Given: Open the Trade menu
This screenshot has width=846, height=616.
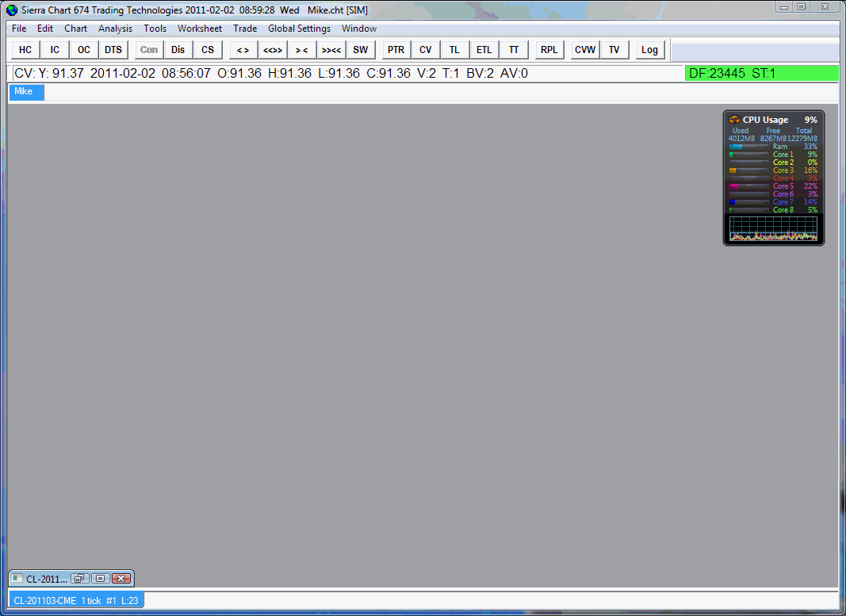Looking at the screenshot, I should (x=245, y=29).
